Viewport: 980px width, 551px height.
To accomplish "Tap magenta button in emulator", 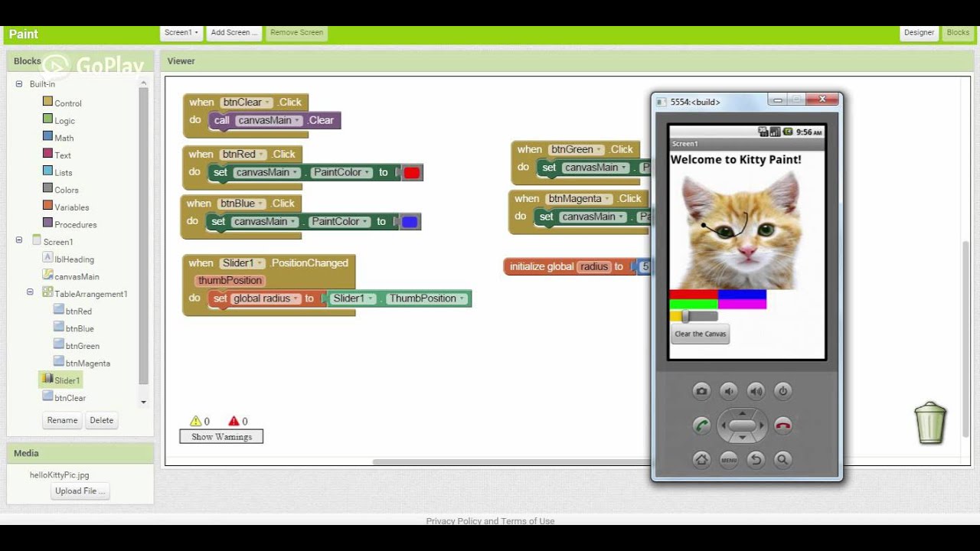I will (743, 304).
